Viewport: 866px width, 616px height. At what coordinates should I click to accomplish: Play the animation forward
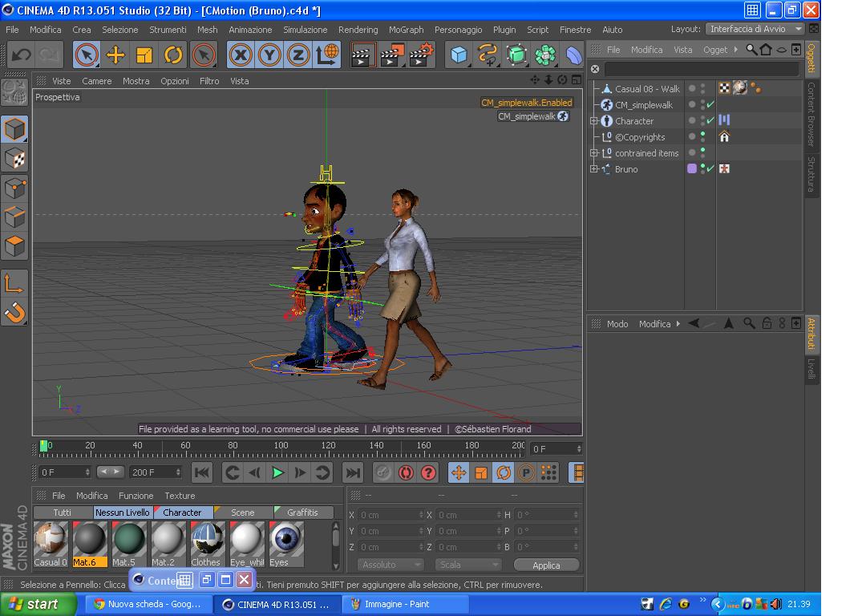pyautogui.click(x=277, y=472)
